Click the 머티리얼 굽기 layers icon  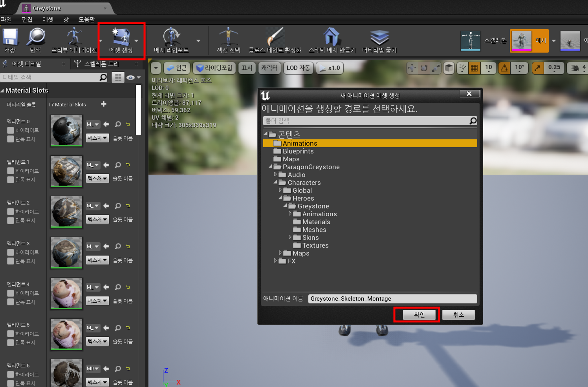pos(379,37)
